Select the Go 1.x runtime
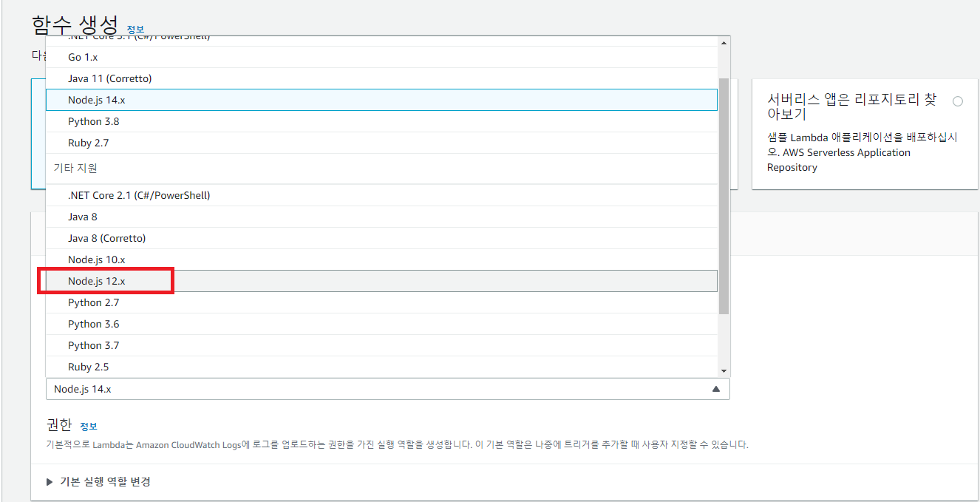980x502 pixels. [x=82, y=56]
